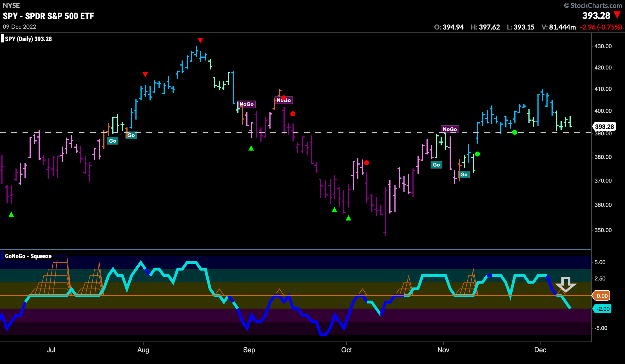The image size is (625, 364).
Task: Select the NoGo flag in late August
Action: [247, 104]
